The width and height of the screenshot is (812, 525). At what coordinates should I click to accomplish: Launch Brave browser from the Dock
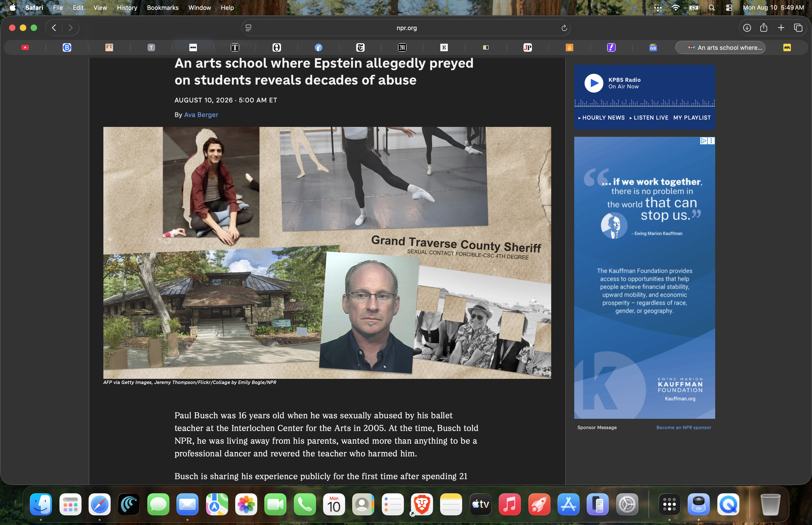[x=422, y=504]
